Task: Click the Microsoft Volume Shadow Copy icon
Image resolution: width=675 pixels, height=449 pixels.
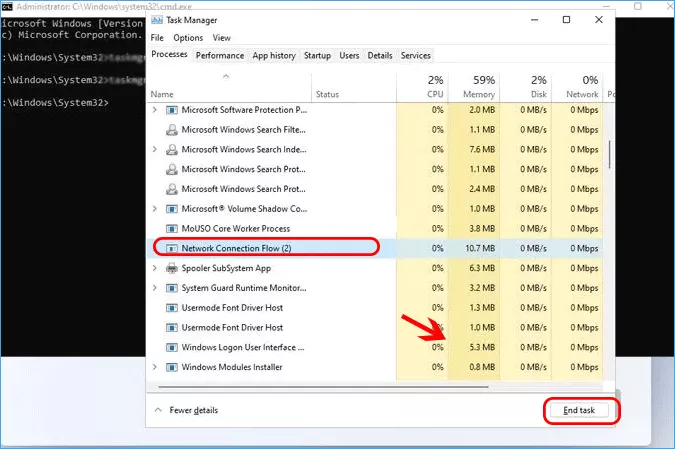Action: [x=172, y=209]
